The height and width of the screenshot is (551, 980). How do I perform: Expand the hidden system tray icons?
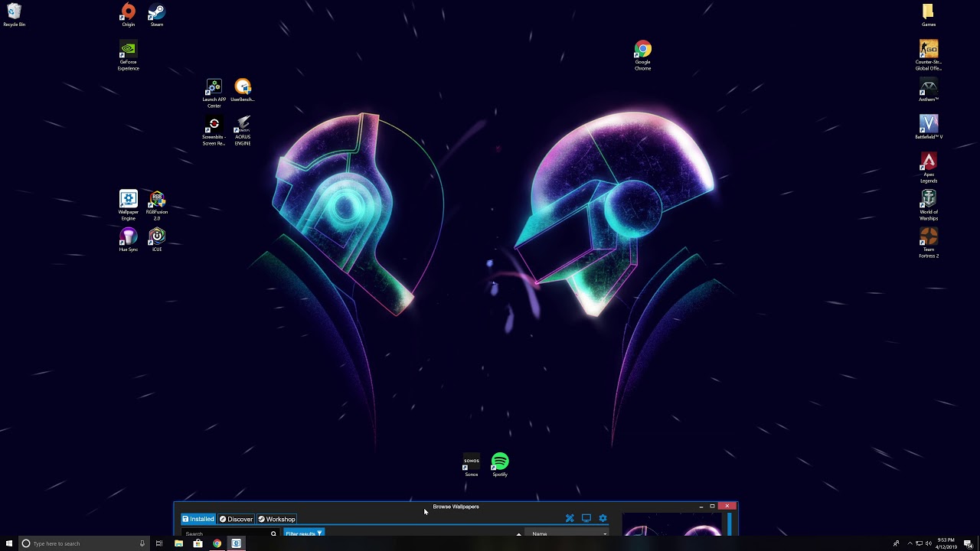point(910,543)
